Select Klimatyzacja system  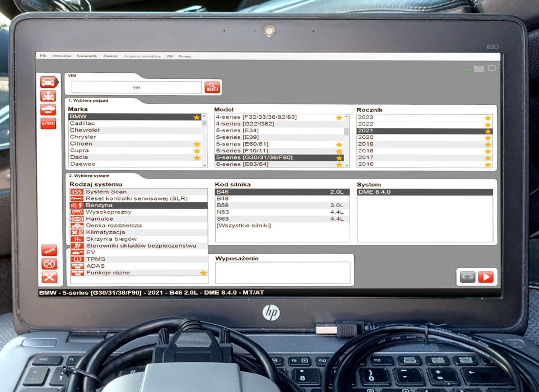[x=139, y=232]
